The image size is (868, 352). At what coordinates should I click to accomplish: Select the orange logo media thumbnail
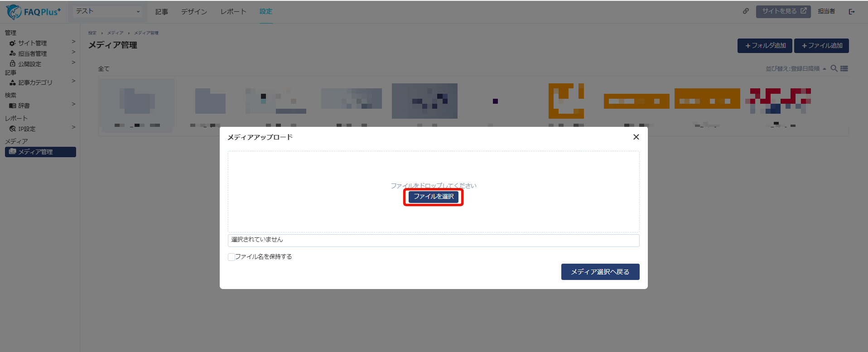coord(566,101)
